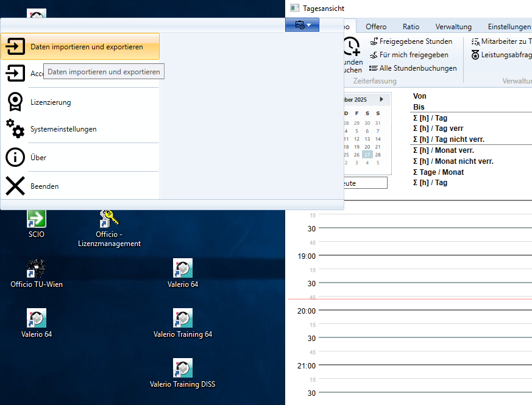Open Alle Stundenbuchungen list
This screenshot has width=532, height=405.
(x=417, y=68)
